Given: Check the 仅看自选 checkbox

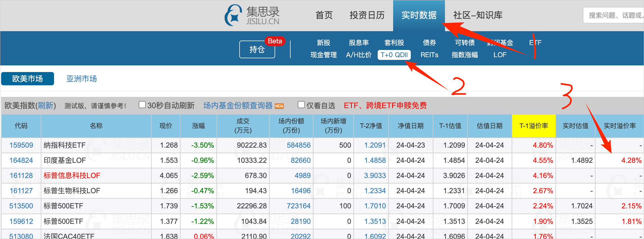Looking at the screenshot, I should (x=301, y=105).
